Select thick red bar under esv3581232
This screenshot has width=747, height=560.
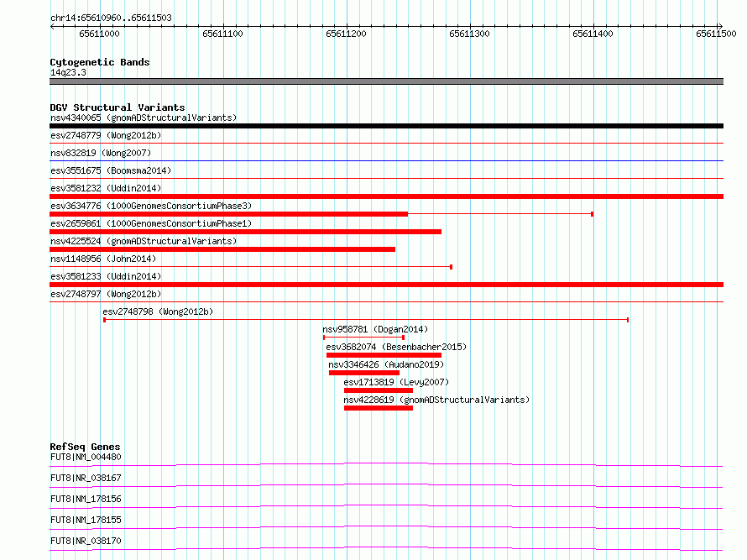pyautogui.click(x=386, y=196)
